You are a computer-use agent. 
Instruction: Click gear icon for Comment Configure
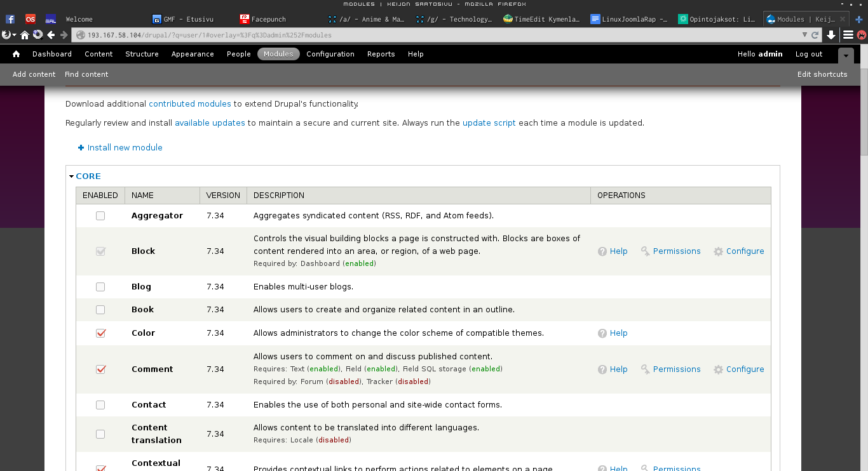click(x=718, y=369)
